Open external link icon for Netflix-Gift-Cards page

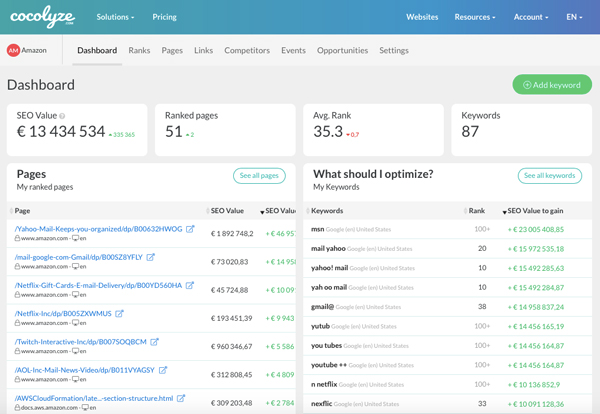(189, 285)
